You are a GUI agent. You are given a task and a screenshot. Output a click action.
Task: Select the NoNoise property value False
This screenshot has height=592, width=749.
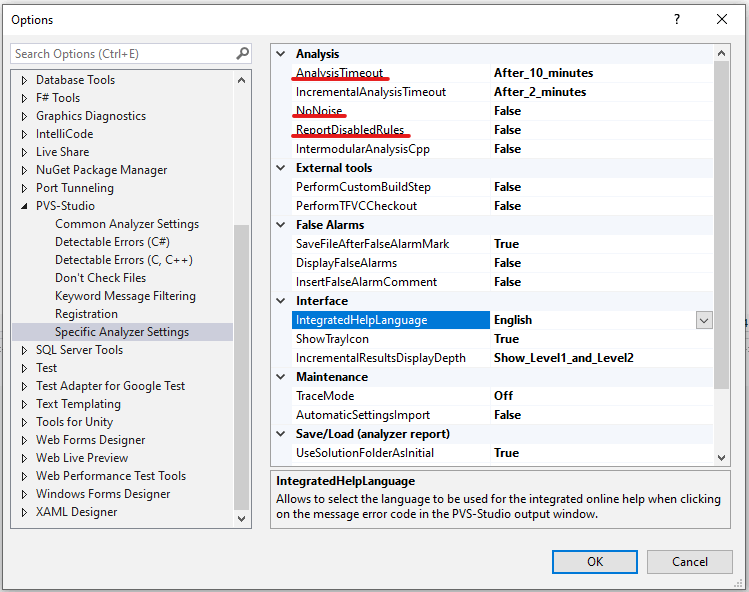click(507, 111)
